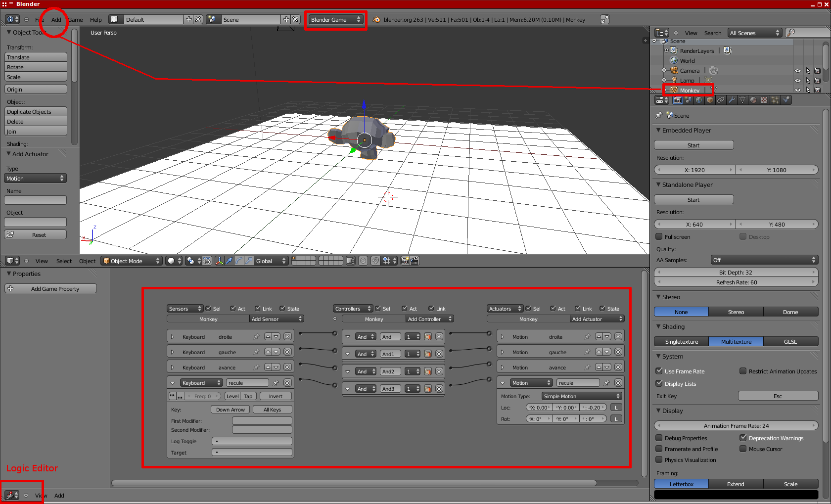Click the Down Arrow key button
This screenshot has height=504, width=831.
(231, 410)
